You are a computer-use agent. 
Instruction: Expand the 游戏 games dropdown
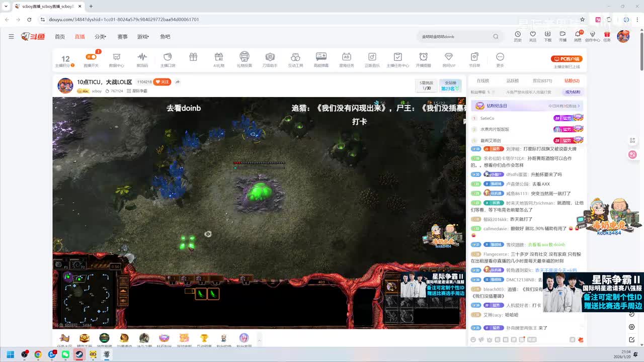click(x=143, y=37)
